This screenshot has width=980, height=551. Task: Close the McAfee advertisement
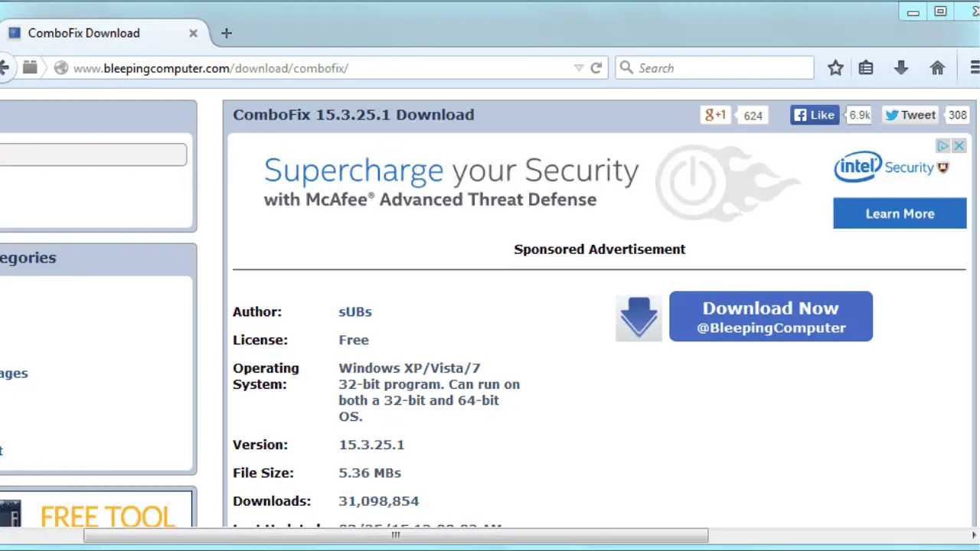tap(959, 145)
